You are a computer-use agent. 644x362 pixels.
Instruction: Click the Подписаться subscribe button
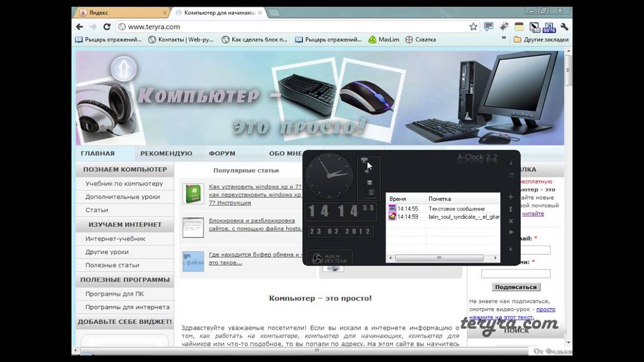point(516,287)
